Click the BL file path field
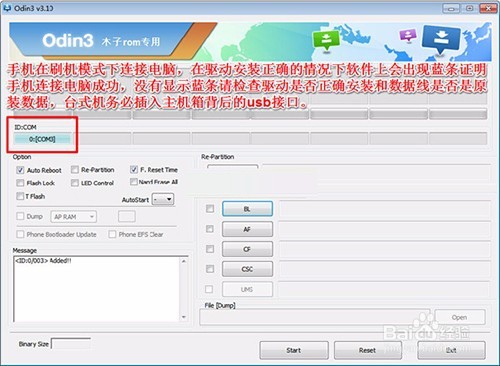The image size is (500, 366). [x=384, y=209]
